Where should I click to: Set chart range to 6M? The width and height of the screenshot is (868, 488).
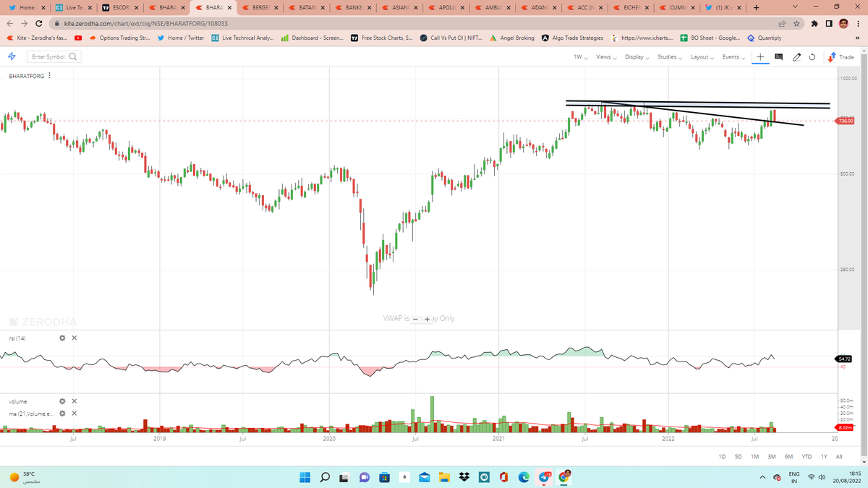788,457
